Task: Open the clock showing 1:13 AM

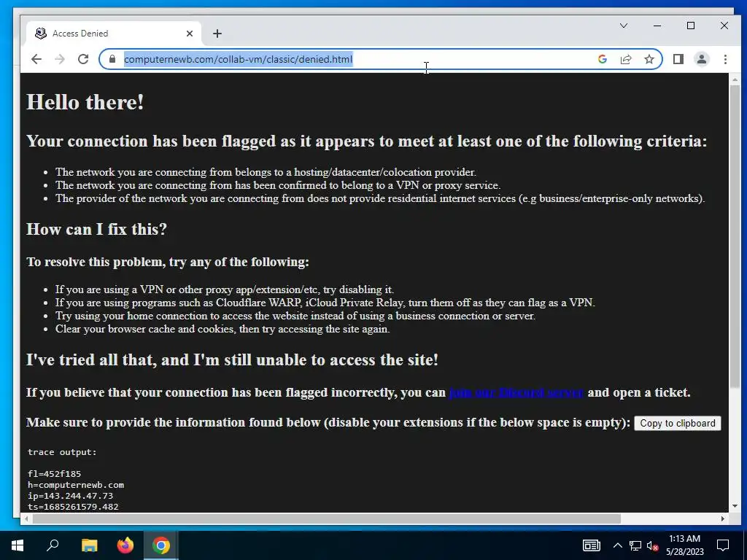Action: (x=684, y=545)
